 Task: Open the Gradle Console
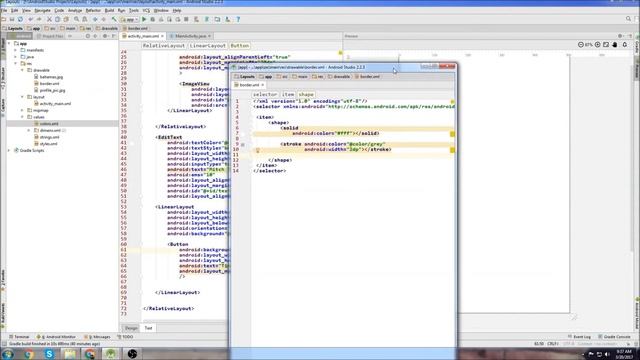[614, 337]
